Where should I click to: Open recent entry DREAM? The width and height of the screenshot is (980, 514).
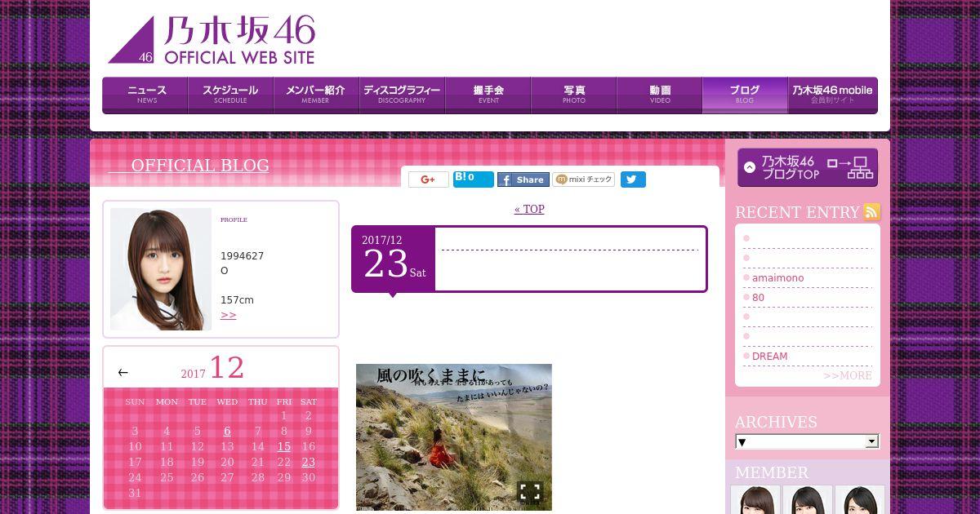[x=770, y=357]
